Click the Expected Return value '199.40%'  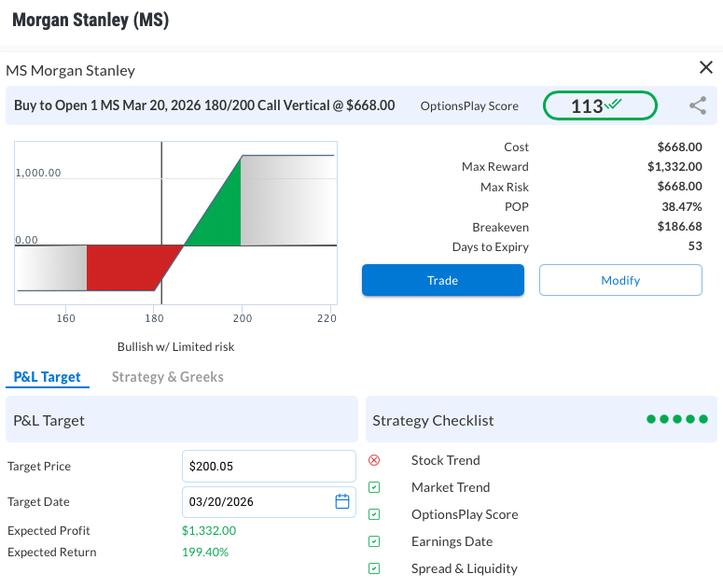coord(205,552)
